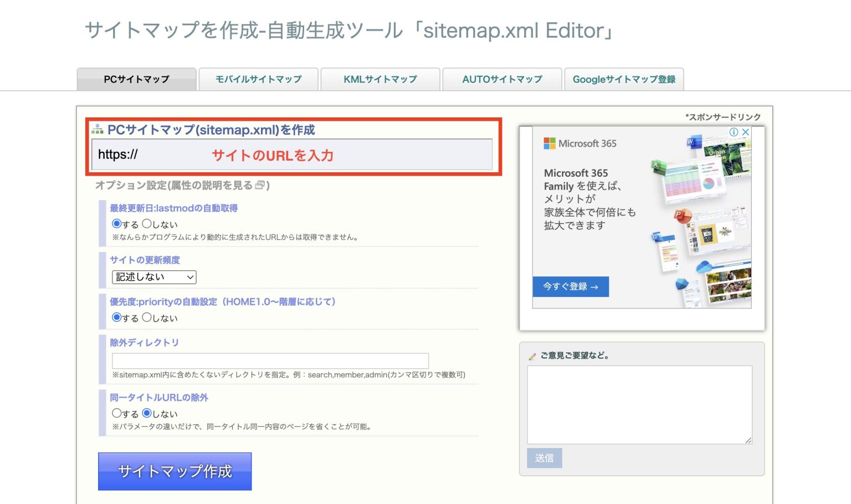The height and width of the screenshot is (504, 851).
Task: Click inside the feedback comment textarea
Action: (x=639, y=404)
